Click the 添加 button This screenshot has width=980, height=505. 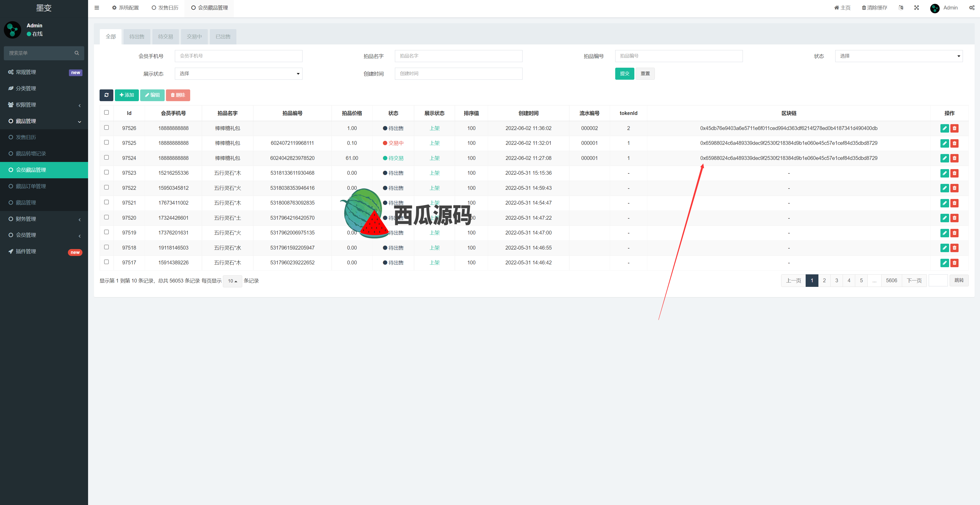point(127,95)
